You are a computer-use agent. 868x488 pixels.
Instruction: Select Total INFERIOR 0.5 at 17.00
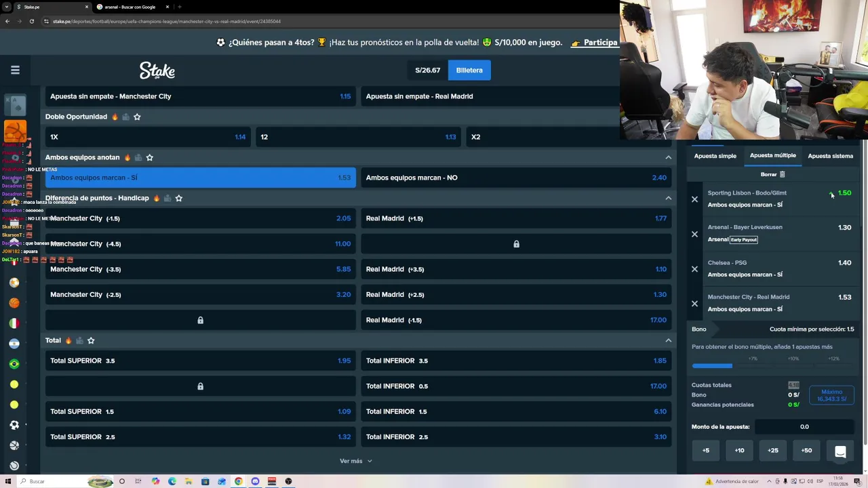[516, 386]
